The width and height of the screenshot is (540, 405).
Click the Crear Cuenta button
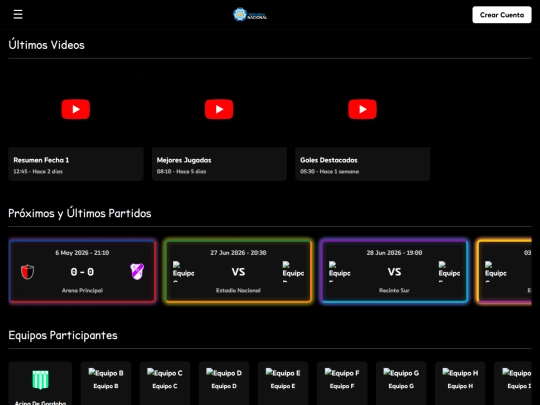501,15
